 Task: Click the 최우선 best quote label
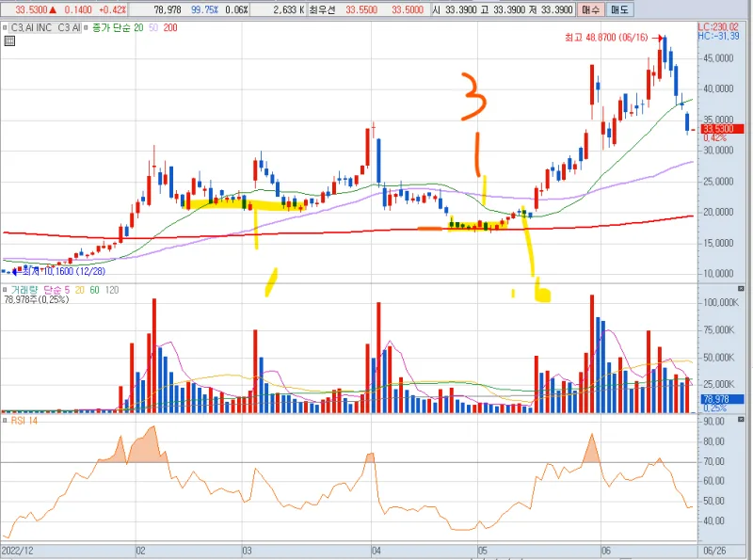click(x=324, y=9)
